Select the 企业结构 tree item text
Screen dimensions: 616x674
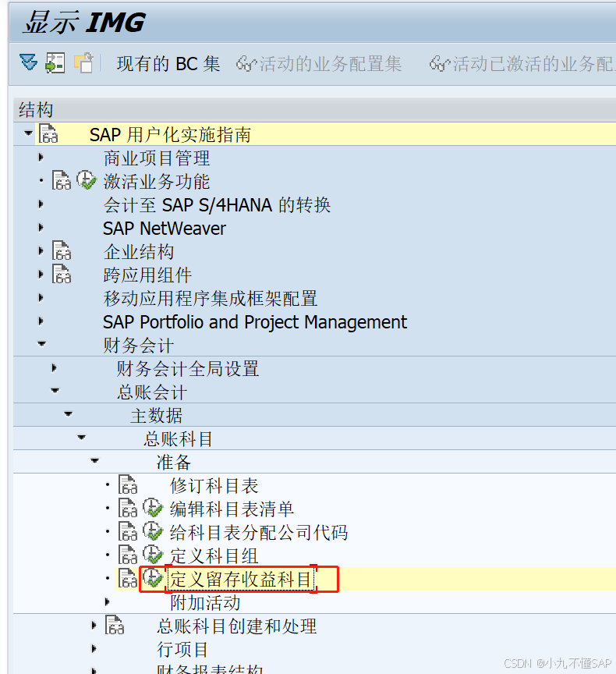[x=139, y=251]
